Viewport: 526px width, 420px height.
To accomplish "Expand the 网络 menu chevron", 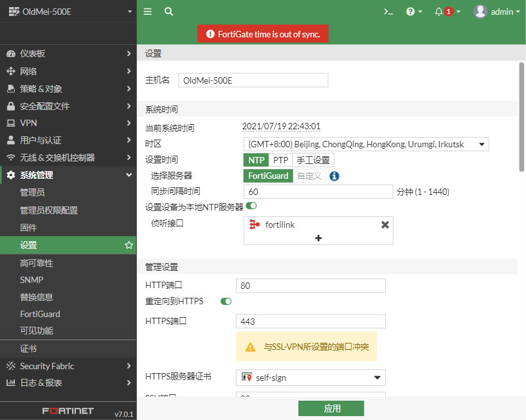I will tap(129, 71).
